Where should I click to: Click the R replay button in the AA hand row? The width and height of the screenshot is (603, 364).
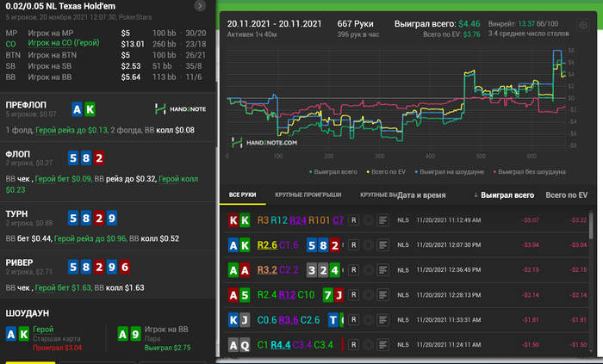pyautogui.click(x=353, y=270)
